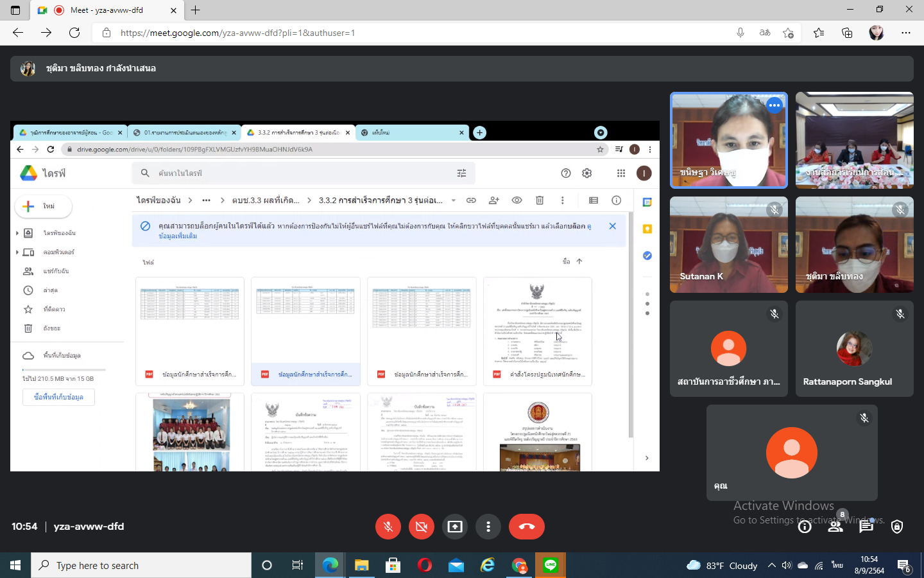Click the translate page icon in address bar
Screen dimensions: 924x578
pos(765,33)
